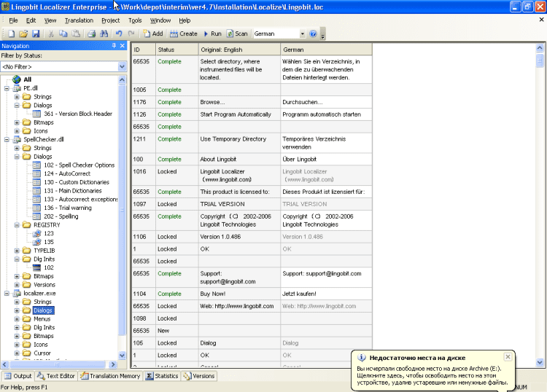The image size is (547, 392).
Task: Switch to the Output tab
Action: pos(18,376)
